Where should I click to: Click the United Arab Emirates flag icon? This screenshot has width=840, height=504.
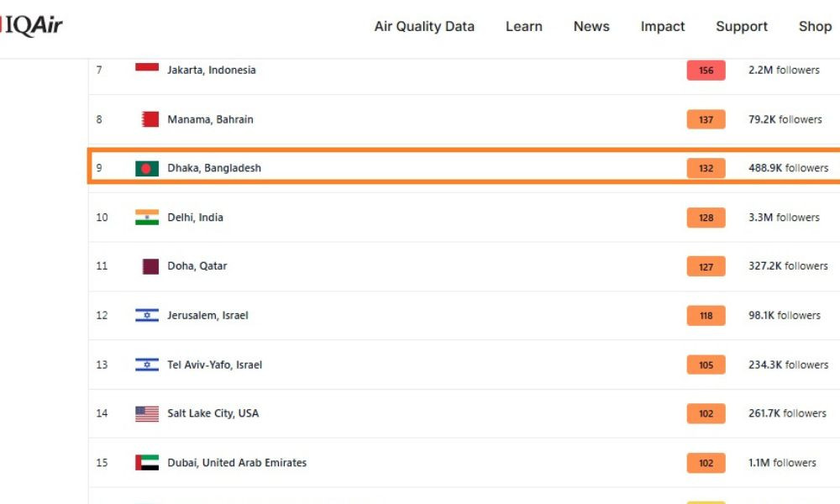pyautogui.click(x=147, y=462)
